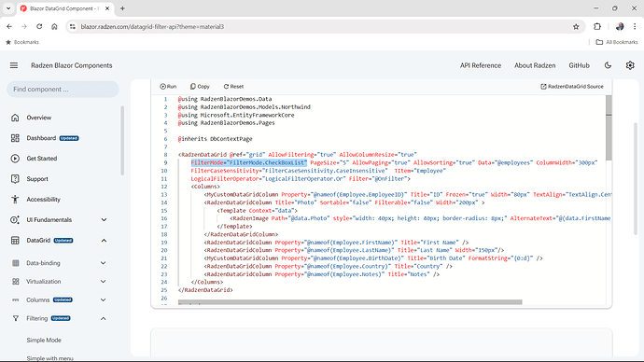This screenshot has width=644, height=362.
Task: Click the code editor horizontal scrollbar
Action: pyautogui.click(x=350, y=302)
